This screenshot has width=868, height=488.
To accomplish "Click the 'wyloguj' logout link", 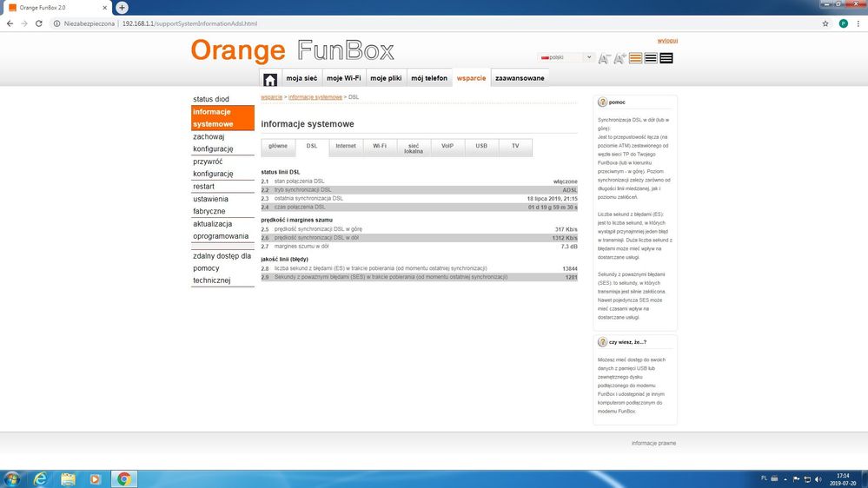I will coord(667,41).
